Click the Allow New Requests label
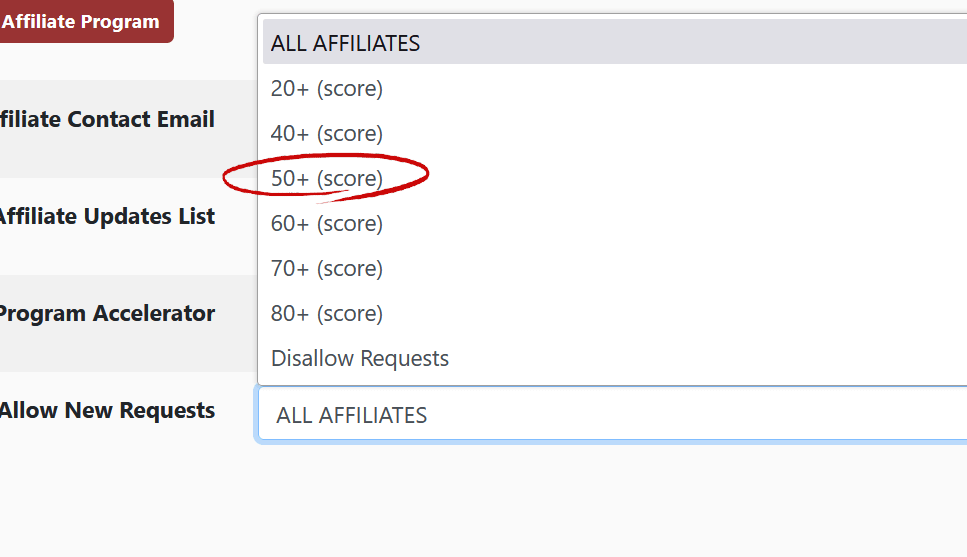967x557 pixels. click(105, 410)
